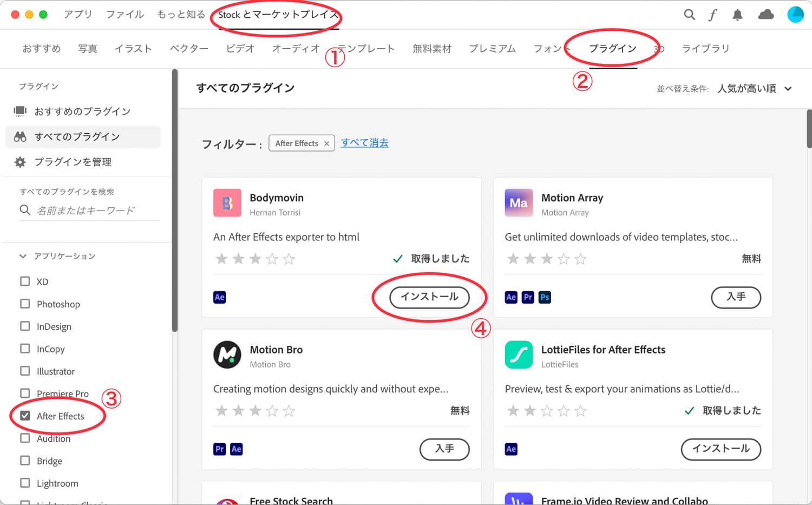The height and width of the screenshot is (505, 812).
Task: Open the アプリ menu
Action: [78, 15]
